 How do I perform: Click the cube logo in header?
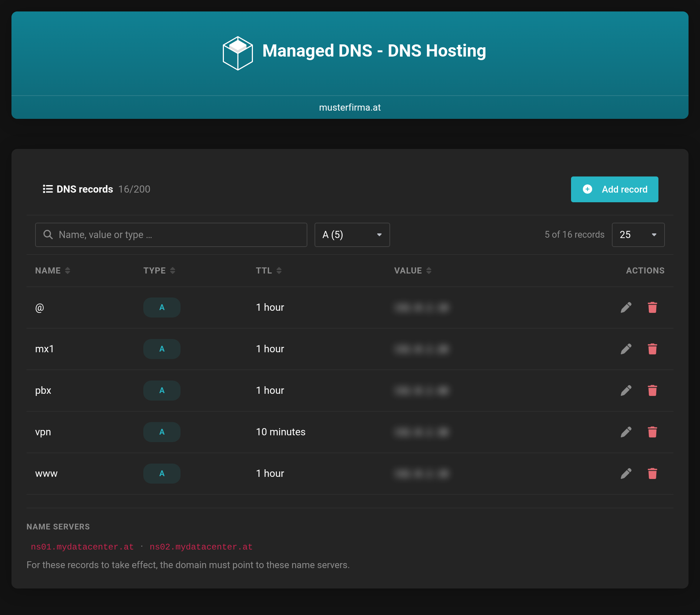pos(238,53)
